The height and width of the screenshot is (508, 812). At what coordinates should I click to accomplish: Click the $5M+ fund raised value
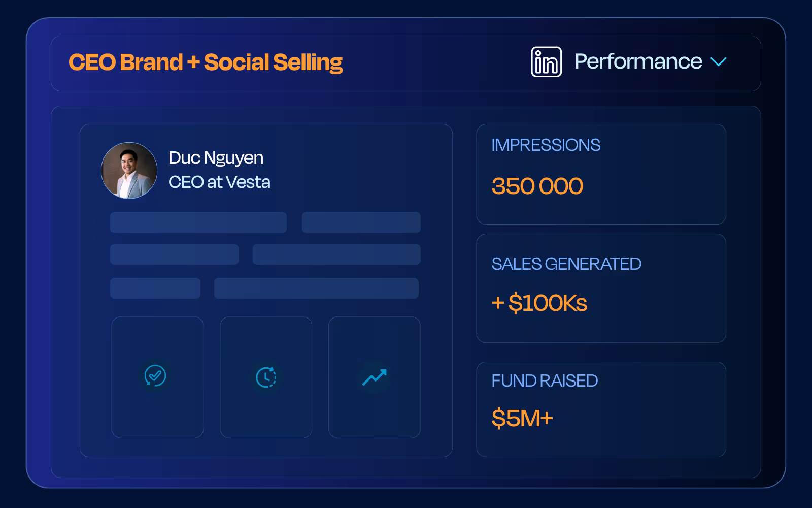522,419
